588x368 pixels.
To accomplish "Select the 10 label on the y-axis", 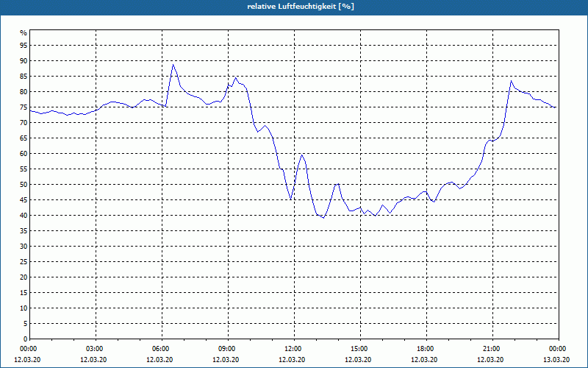I will (24, 308).
